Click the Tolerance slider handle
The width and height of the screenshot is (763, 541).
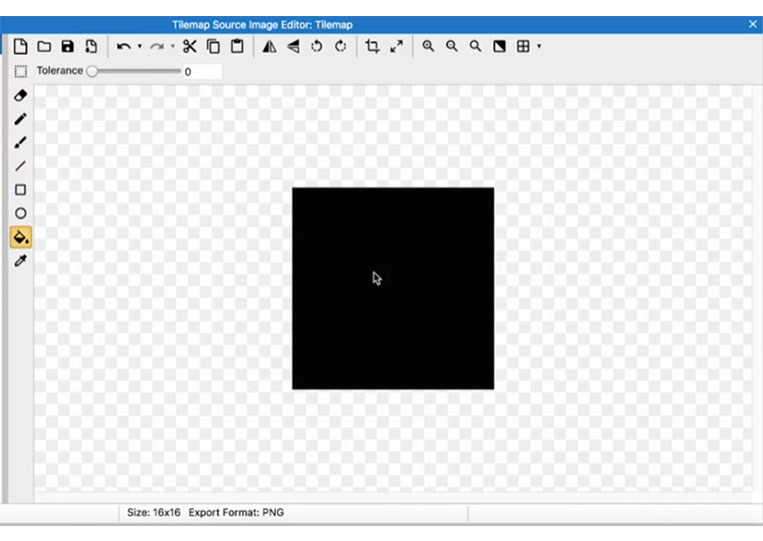pos(92,72)
